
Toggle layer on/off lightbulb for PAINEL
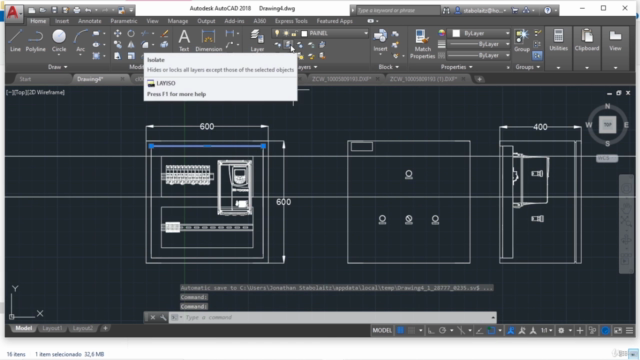tap(277, 33)
